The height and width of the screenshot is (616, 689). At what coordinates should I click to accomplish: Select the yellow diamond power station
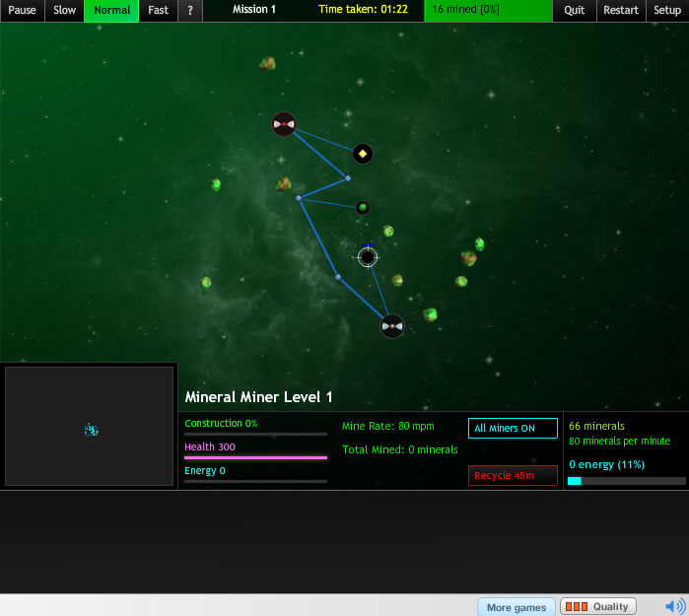363,154
